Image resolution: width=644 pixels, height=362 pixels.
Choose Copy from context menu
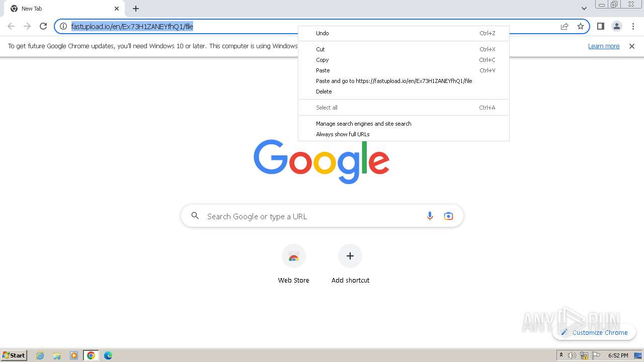[404, 60]
